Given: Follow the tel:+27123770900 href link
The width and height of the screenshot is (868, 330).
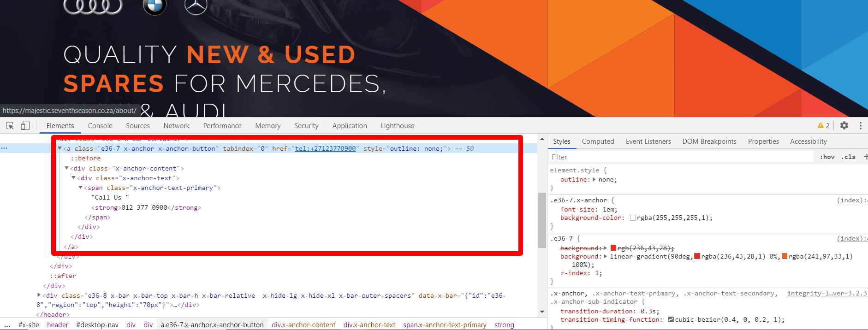Looking at the screenshot, I should (326, 148).
